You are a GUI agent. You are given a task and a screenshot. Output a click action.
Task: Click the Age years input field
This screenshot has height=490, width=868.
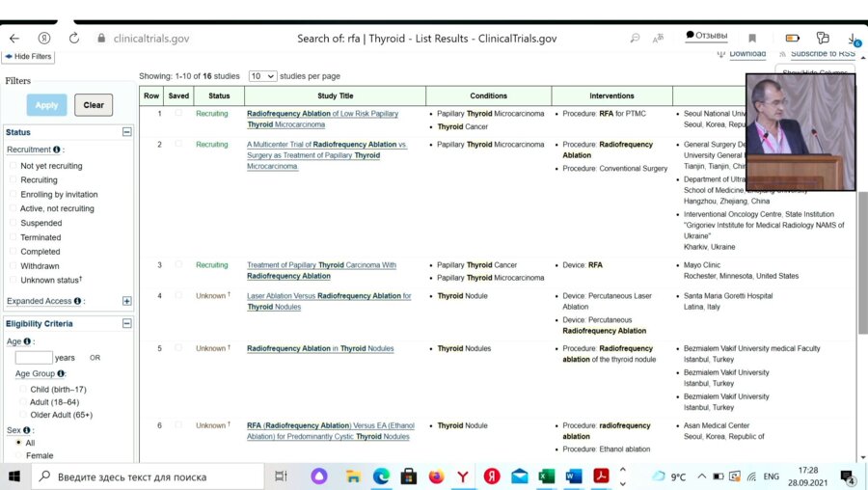pyautogui.click(x=33, y=358)
